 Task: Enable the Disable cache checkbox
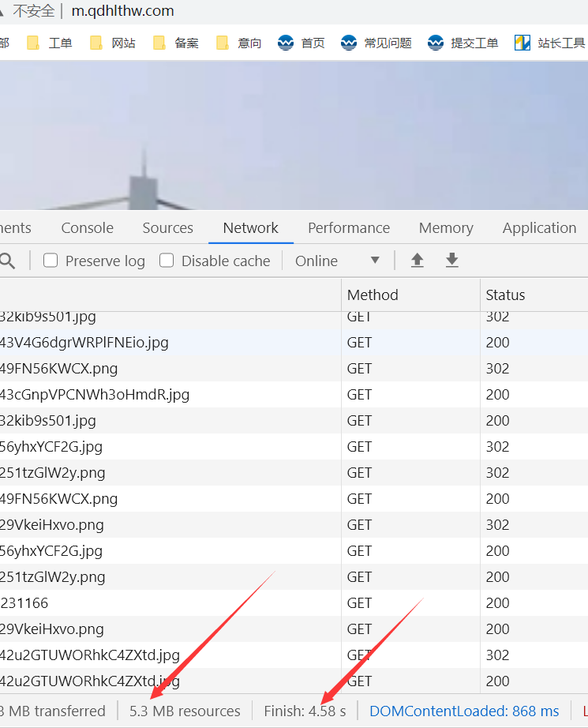tap(167, 261)
